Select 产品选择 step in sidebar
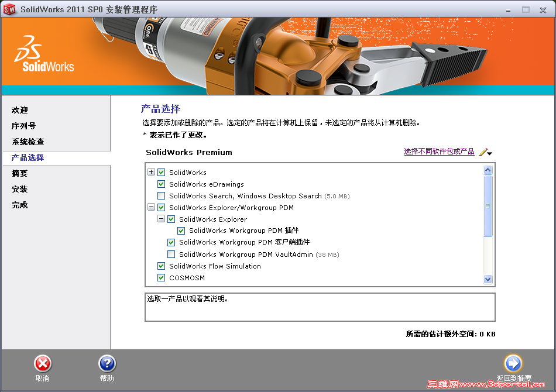 tap(28, 157)
